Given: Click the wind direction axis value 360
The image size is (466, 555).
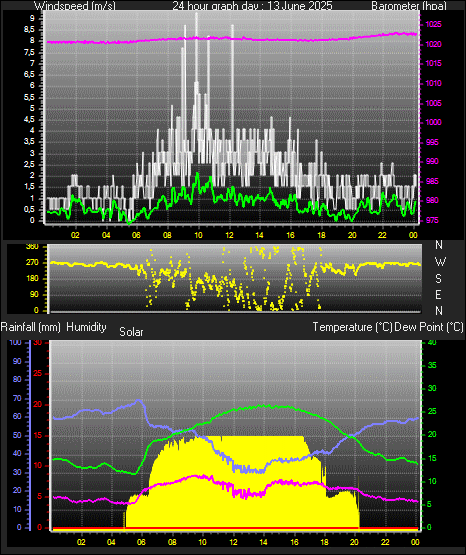Looking at the screenshot, I should (x=33, y=247).
